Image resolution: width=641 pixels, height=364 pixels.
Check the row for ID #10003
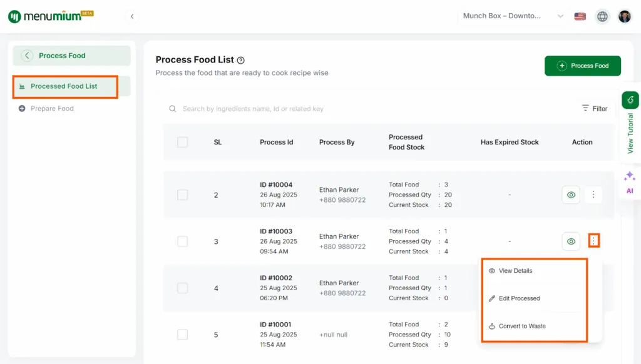coord(182,241)
